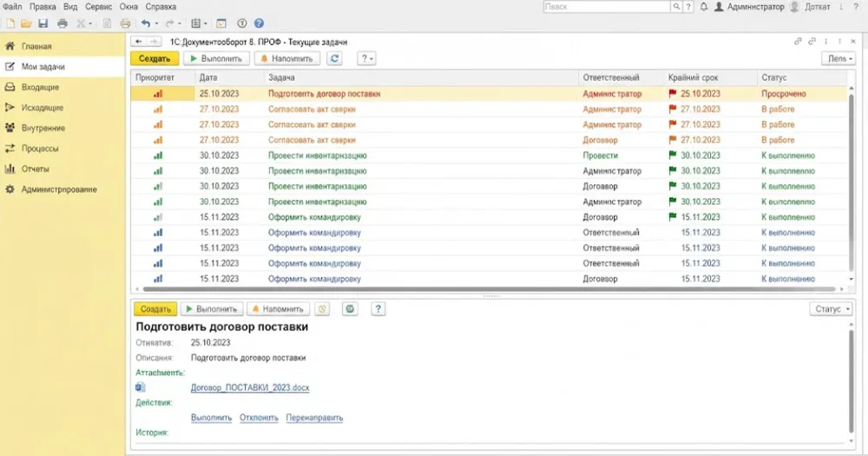Click the redo arrow icon

(169, 23)
